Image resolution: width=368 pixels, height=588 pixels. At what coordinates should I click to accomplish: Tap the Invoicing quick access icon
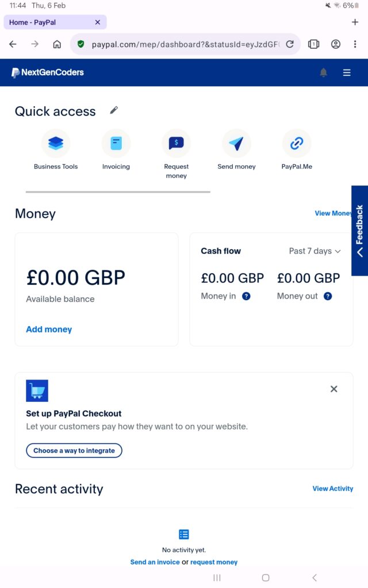coord(116,144)
